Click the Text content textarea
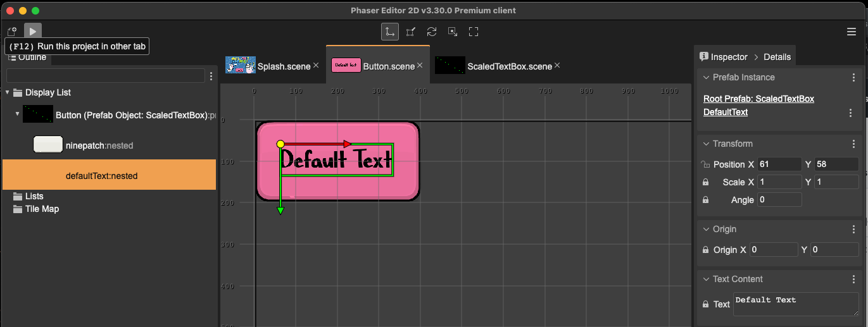 point(796,304)
